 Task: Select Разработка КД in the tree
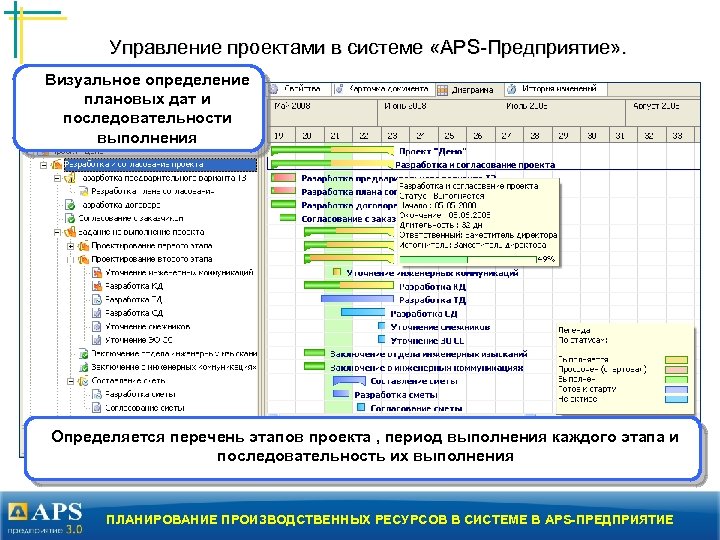pyautogui.click(x=134, y=286)
